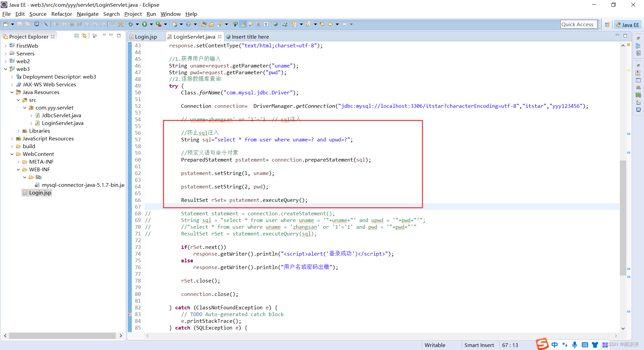Click the Quick Access field

(579, 24)
